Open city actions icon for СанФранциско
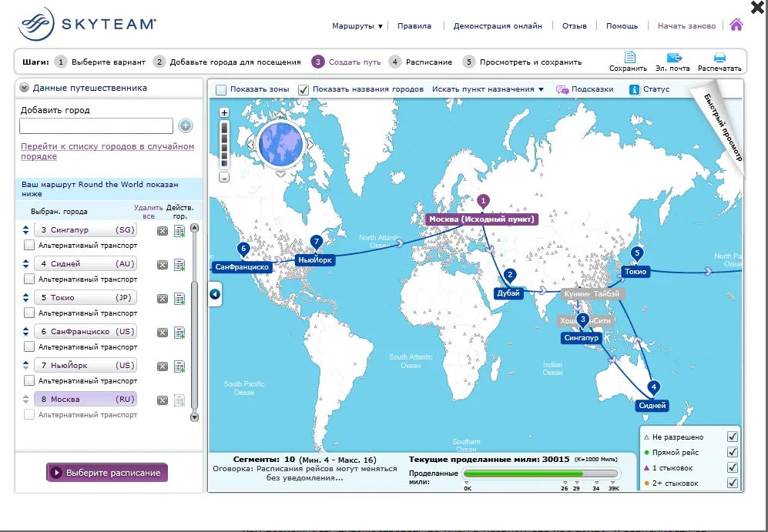Viewport: 768px width, 532px height. [x=179, y=333]
